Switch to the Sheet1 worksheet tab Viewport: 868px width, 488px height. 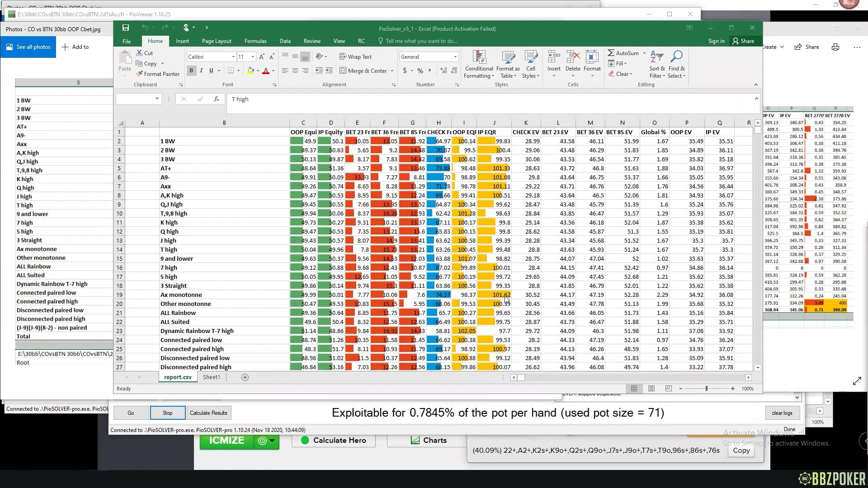211,377
